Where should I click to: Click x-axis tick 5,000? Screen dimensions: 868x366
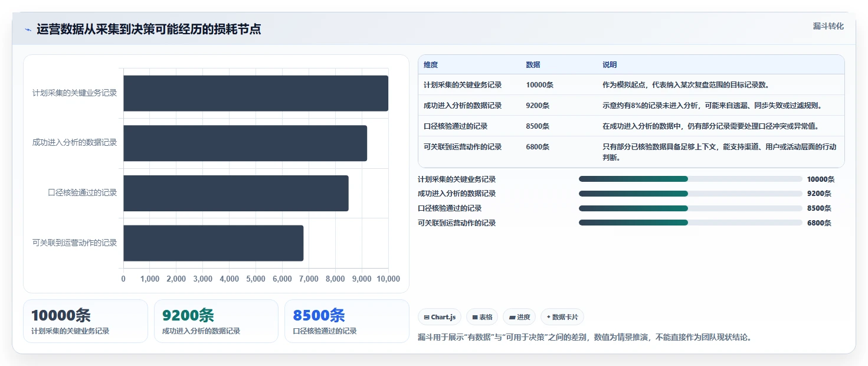pyautogui.click(x=256, y=279)
